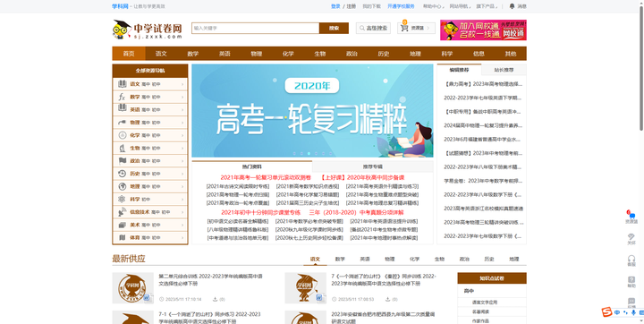Open the 旗下产品 dropdown in top bar
644x324 pixels.
[487, 6]
